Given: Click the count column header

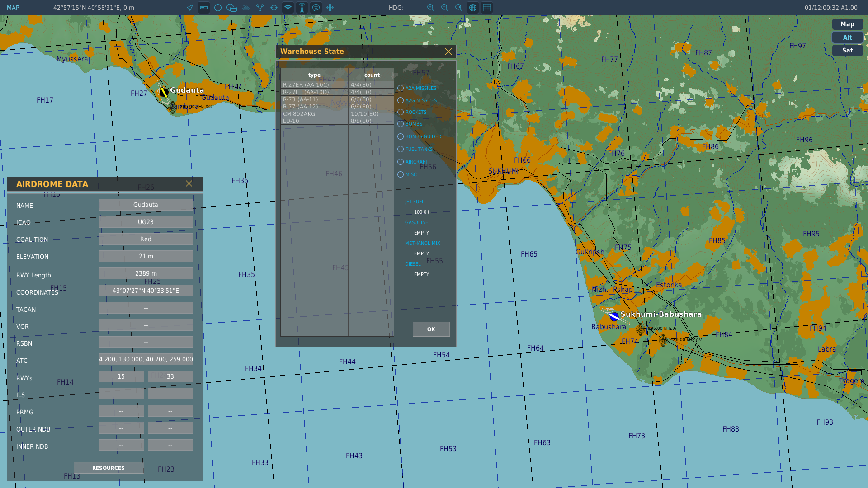Looking at the screenshot, I should [x=372, y=75].
